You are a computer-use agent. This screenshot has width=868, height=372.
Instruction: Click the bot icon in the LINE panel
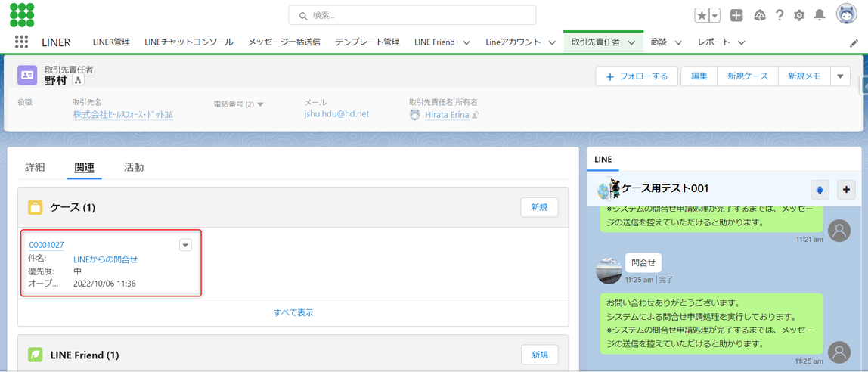tap(820, 190)
